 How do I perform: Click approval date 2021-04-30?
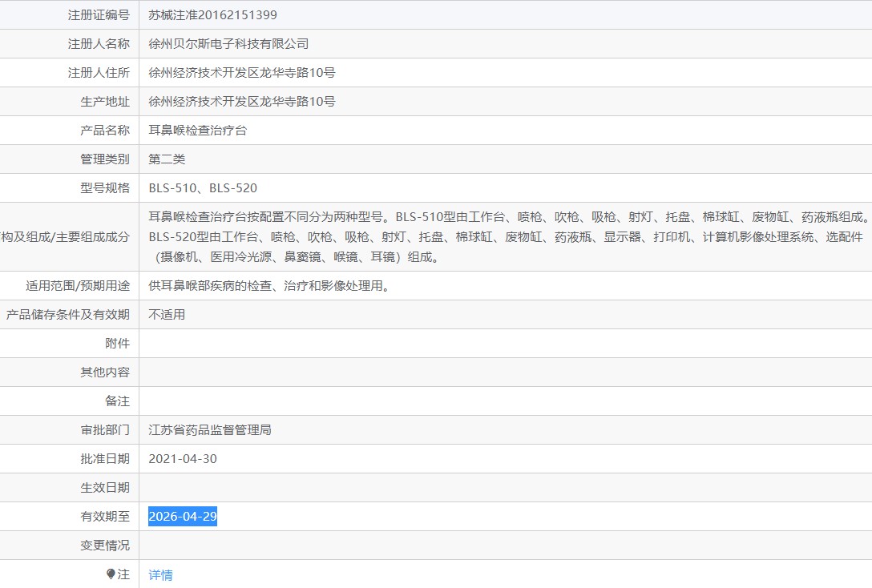(x=183, y=459)
